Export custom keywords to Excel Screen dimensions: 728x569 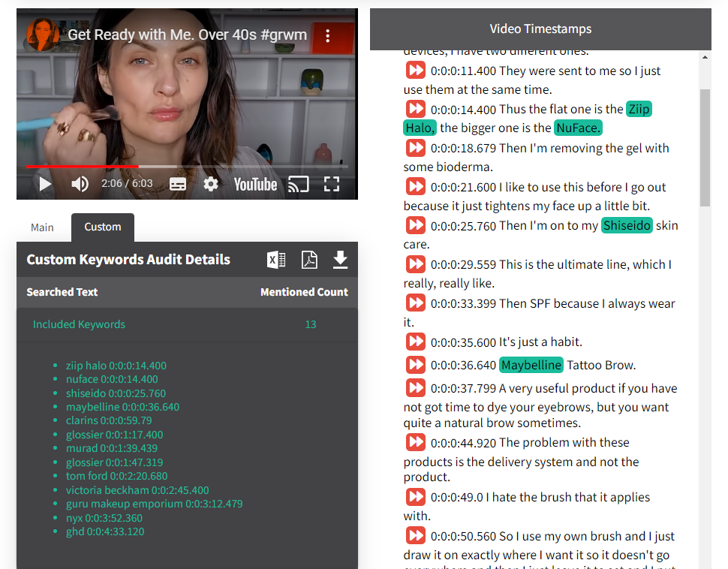[277, 260]
